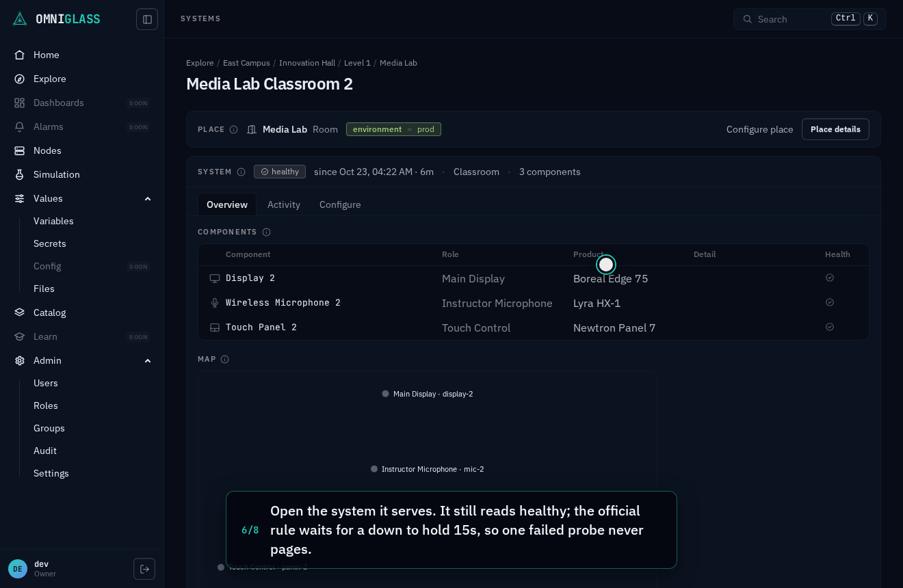Collapse the sidebar panel toggle
Viewport: 903px width, 588px height.
pos(147,19)
